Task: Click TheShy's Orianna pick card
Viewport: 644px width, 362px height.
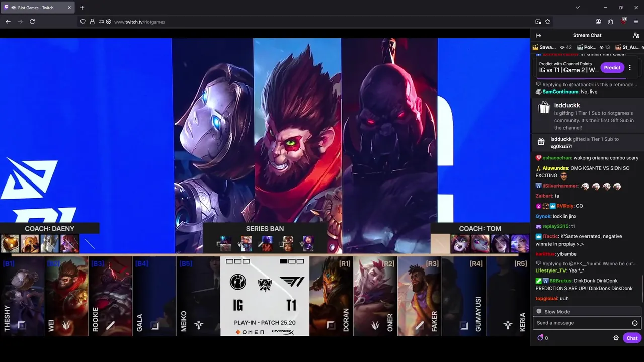Action: [x=22, y=296]
